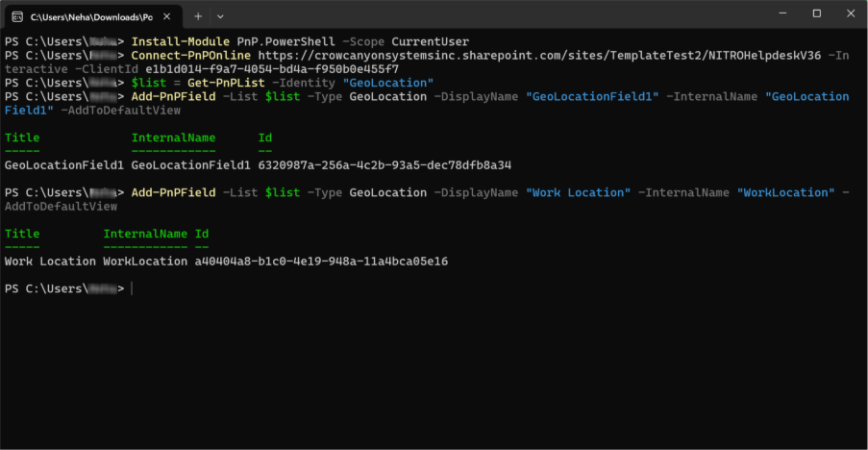Select the C:\Users\Neha\Downloads tab title

(x=90, y=16)
